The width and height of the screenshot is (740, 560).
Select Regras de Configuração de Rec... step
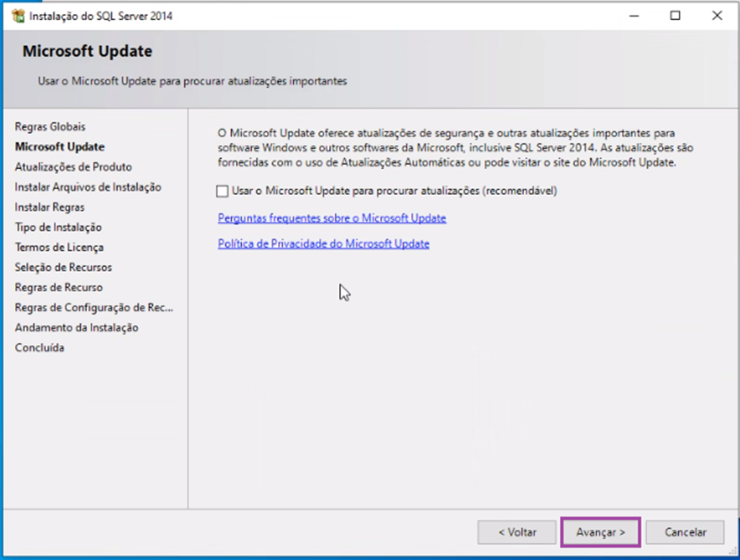pyautogui.click(x=94, y=307)
